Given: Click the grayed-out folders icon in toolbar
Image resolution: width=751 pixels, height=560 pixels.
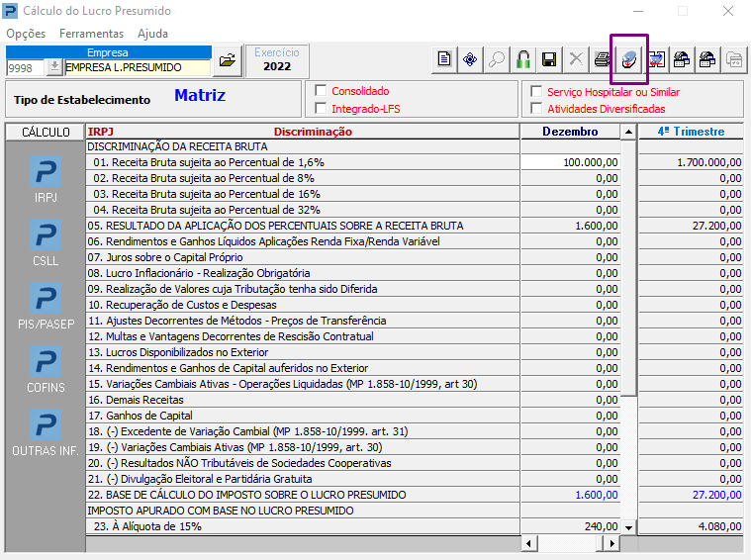Looking at the screenshot, I should [x=734, y=60].
